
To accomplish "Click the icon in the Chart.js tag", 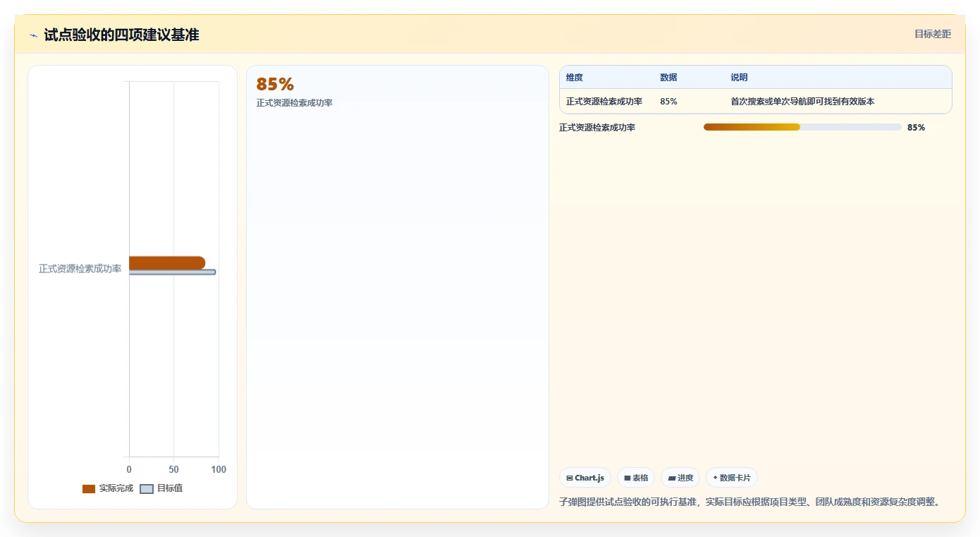I will (570, 478).
